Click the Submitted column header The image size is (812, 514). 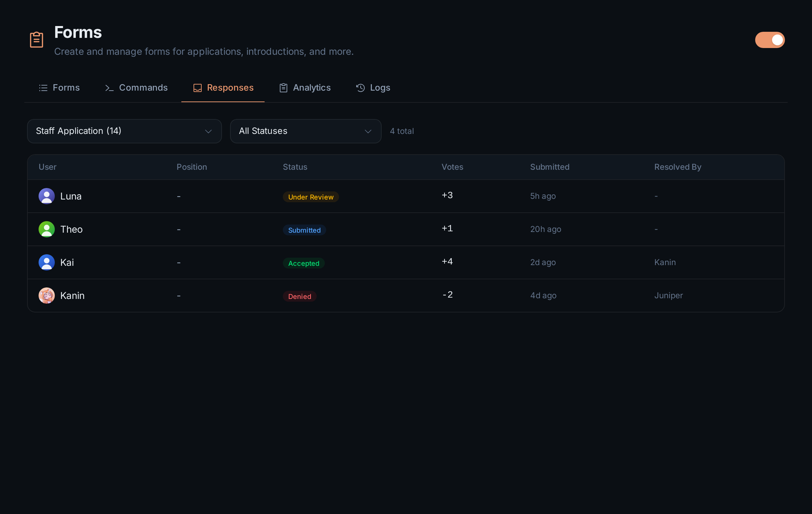point(550,167)
